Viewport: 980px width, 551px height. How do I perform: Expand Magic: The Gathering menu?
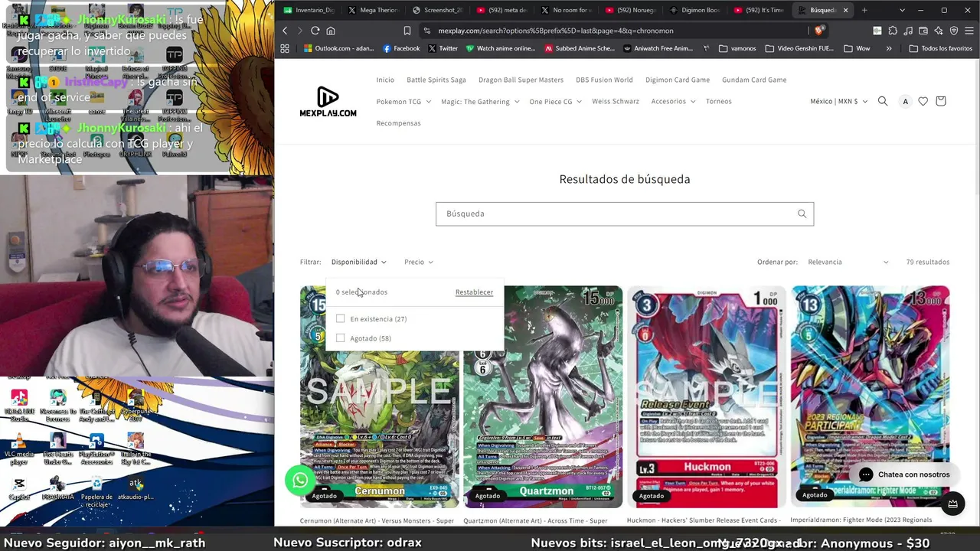point(480,101)
